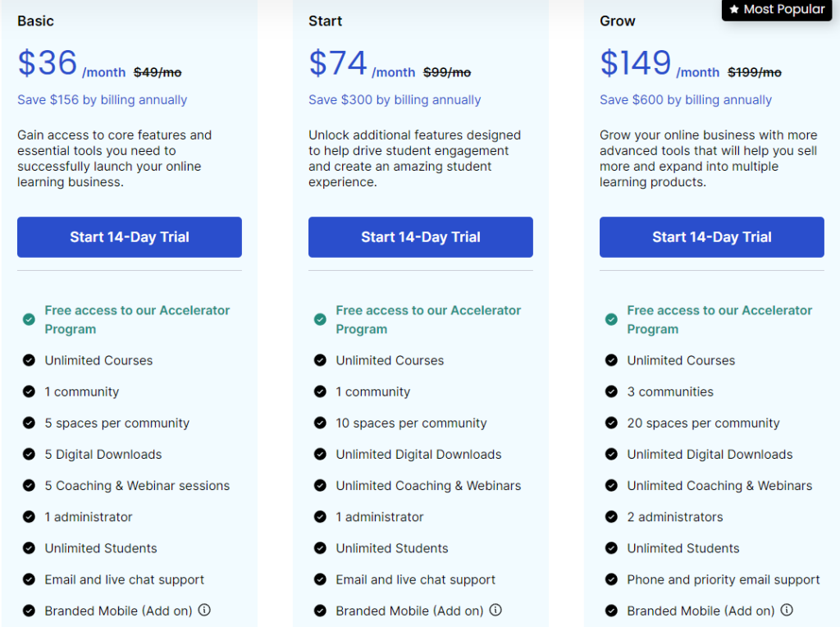Viewport: 840px width, 627px height.
Task: Start the 14-Day Trial for the Grow plan
Action: [x=711, y=237]
